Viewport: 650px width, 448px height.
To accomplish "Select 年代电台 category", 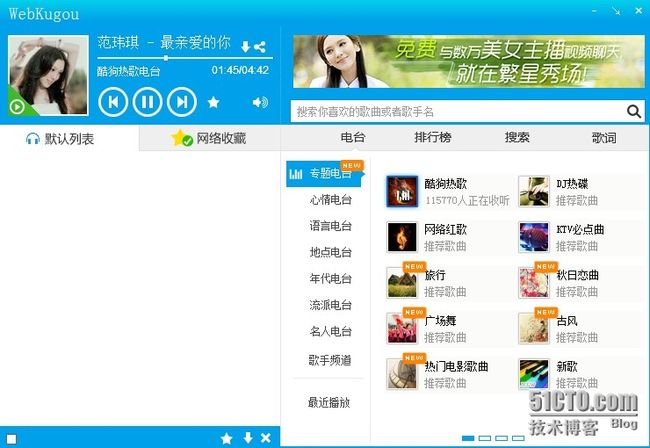I will [330, 278].
